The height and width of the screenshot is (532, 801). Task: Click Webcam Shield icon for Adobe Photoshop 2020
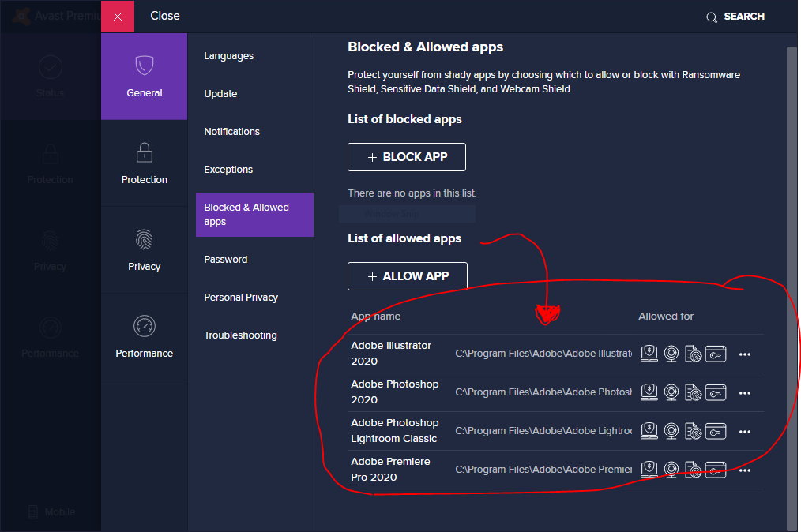click(671, 392)
